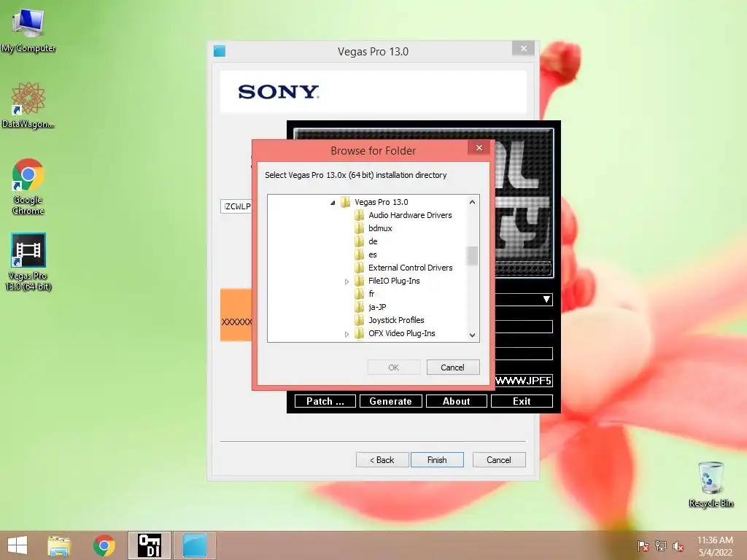Open the My Computer desktop icon

tap(28, 29)
